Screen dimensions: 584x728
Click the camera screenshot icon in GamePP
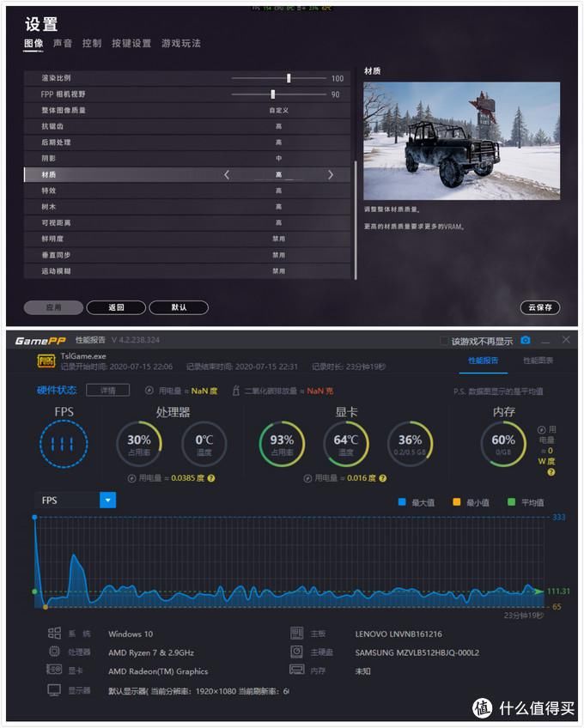[x=526, y=341]
